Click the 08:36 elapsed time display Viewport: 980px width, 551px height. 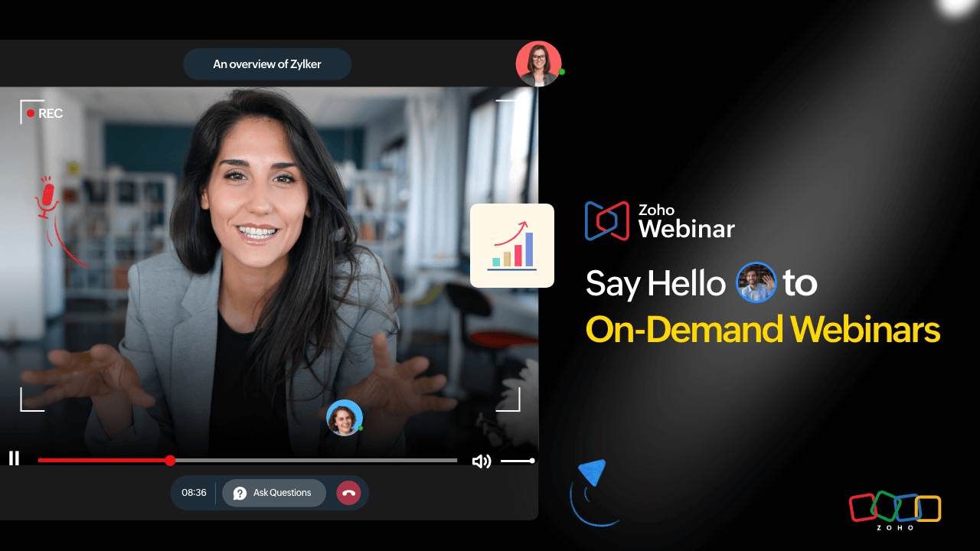tap(193, 493)
